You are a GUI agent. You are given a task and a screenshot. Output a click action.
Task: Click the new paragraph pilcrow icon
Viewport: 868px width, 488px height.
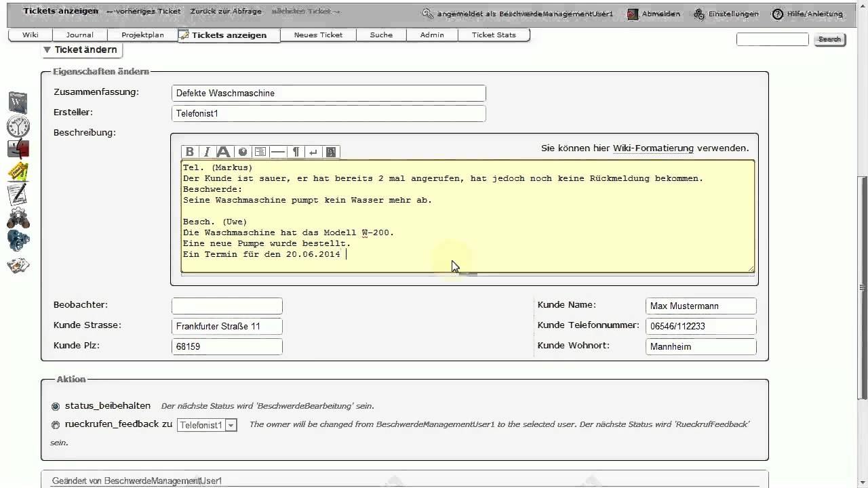click(x=296, y=152)
